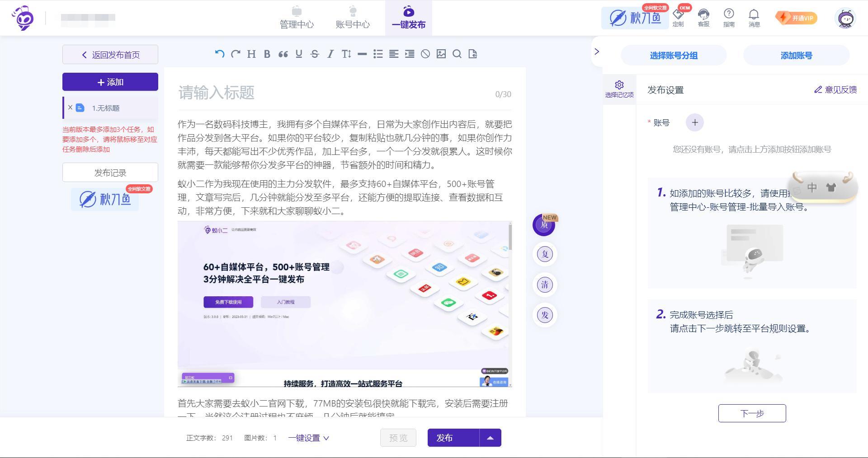868x458 pixels.
Task: Insert a blockquote with quote icon
Action: (x=283, y=54)
